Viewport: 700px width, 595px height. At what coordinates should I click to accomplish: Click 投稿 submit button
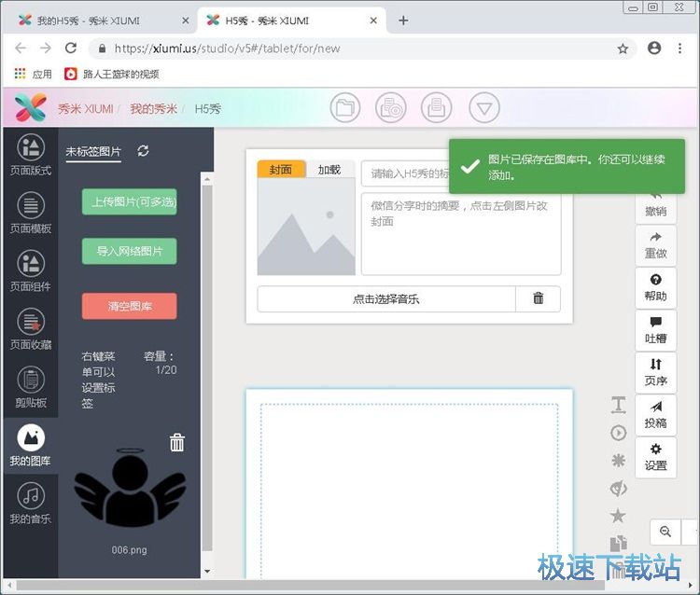click(656, 415)
